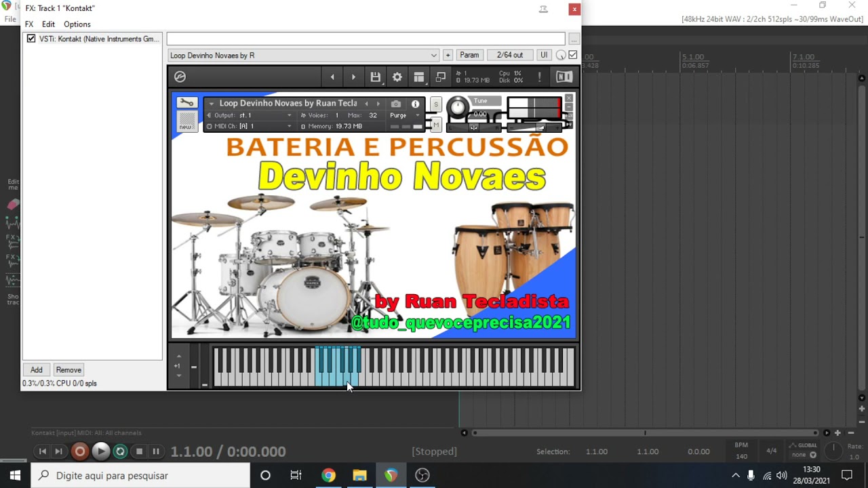Take instrument snapshot with camera icon
This screenshot has width=868, height=488.
click(x=396, y=104)
